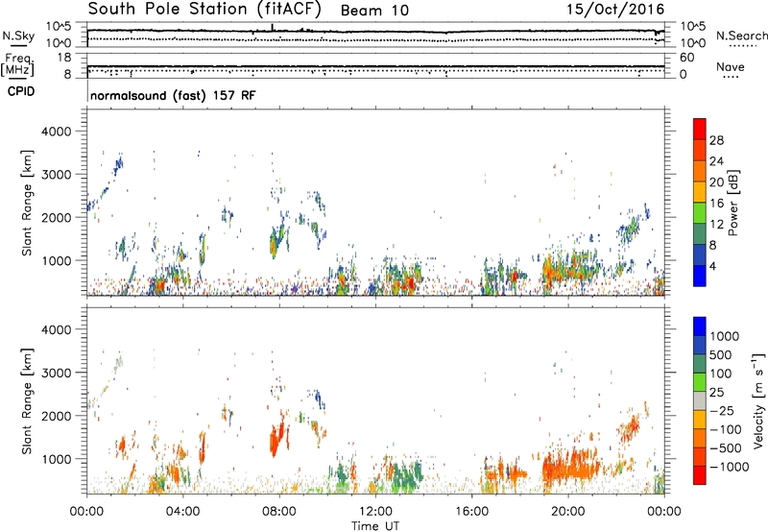Click the '-500' Velocity colorbar tick label
The width and height of the screenshot is (768, 532).
coord(726,447)
